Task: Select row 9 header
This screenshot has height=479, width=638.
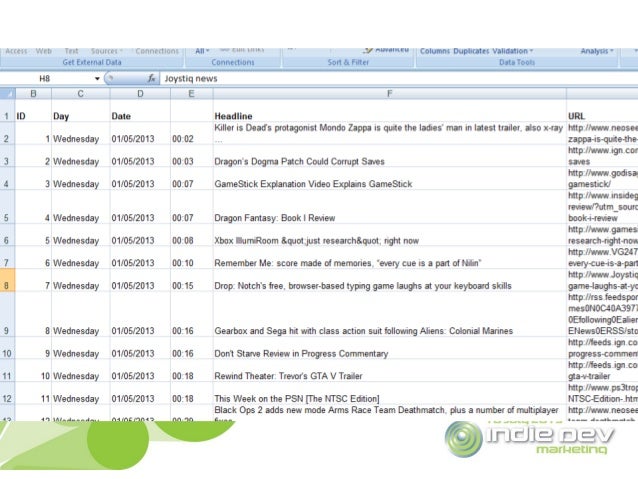Action: (7, 314)
